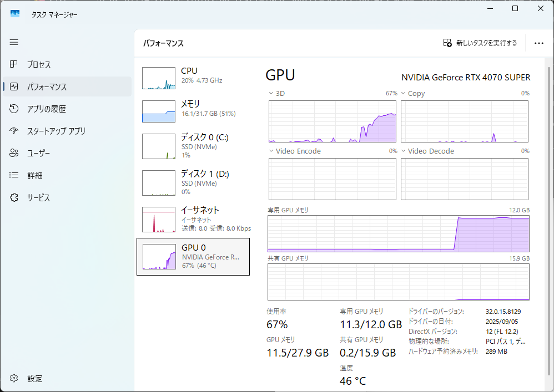Open the three-dot more options menu
Viewport: 554px width, 392px height.
[538, 43]
